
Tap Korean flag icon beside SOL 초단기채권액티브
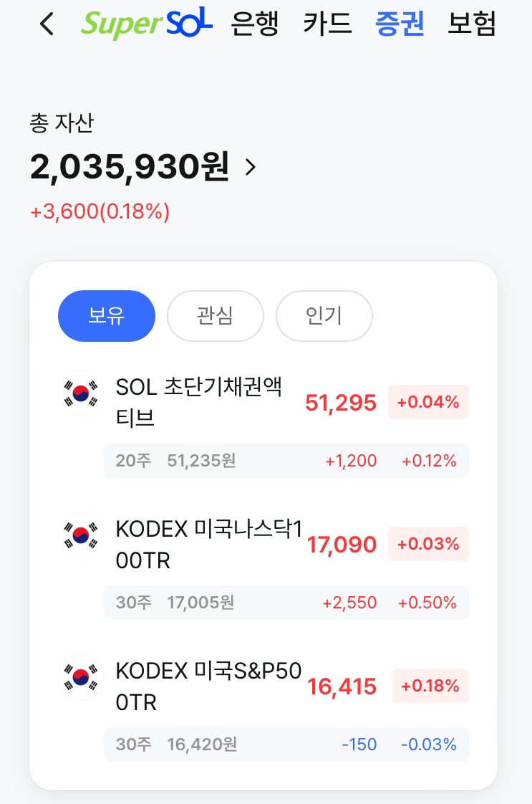pos(81,393)
